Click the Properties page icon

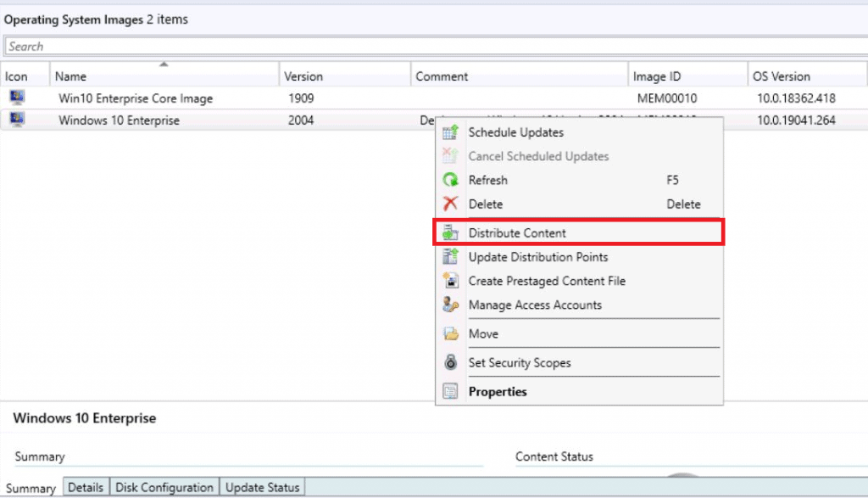click(450, 391)
